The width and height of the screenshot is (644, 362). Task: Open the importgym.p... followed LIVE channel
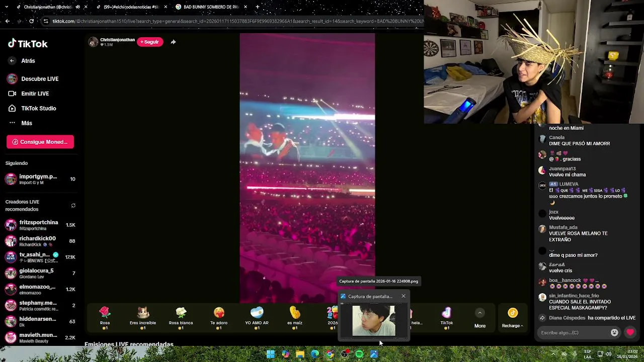pos(40,179)
